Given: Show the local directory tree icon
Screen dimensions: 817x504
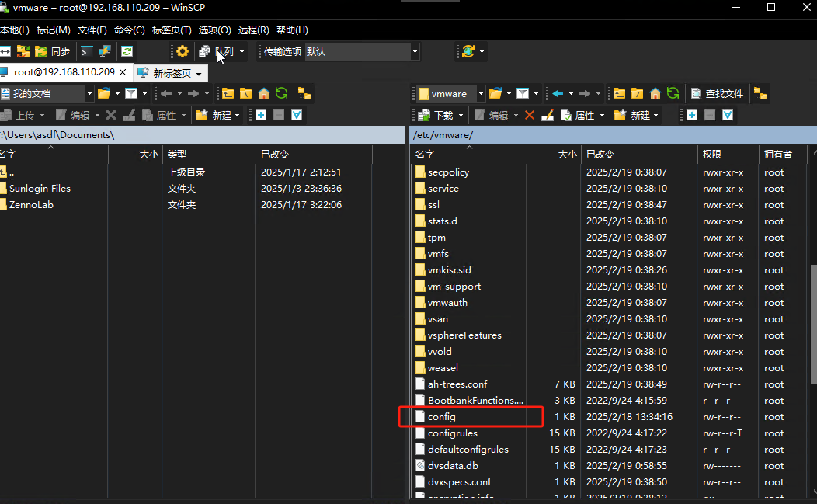Looking at the screenshot, I should (x=304, y=94).
